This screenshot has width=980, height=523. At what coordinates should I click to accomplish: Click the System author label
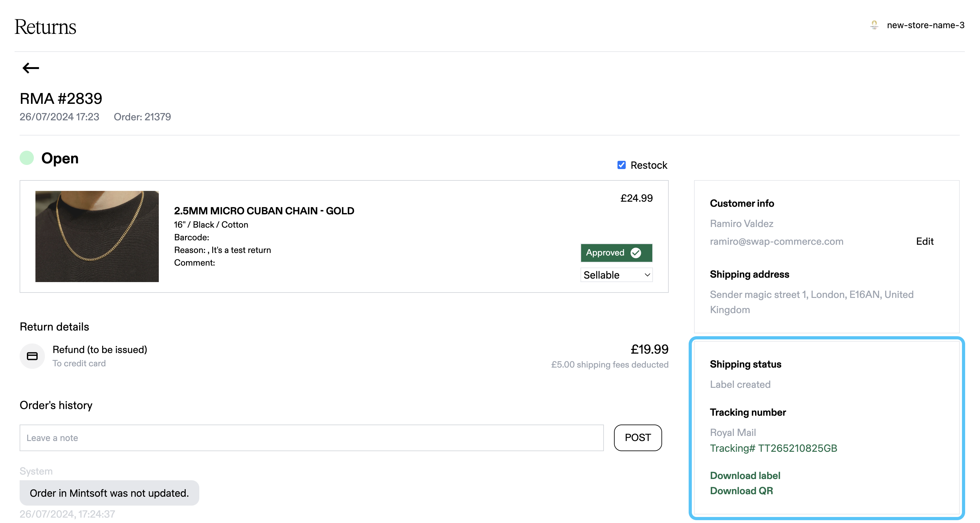(36, 471)
